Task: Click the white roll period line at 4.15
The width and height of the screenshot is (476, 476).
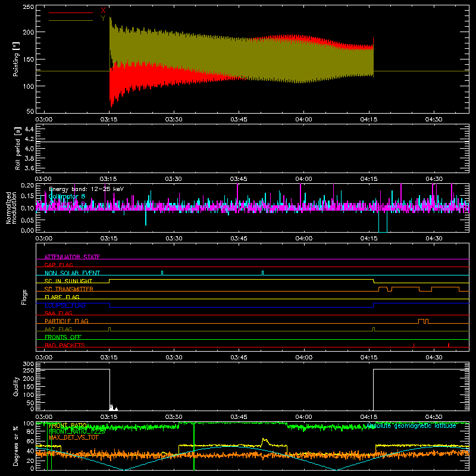Action: (252, 142)
